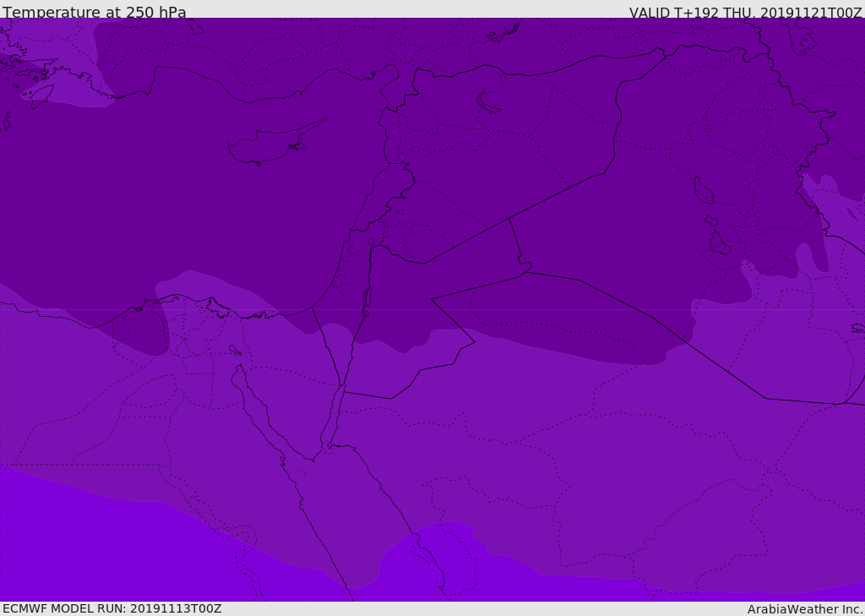Click 'ECMWF MODEL RUN: 20191113T00Z' footer text
The image size is (865, 616).
pyautogui.click(x=112, y=608)
